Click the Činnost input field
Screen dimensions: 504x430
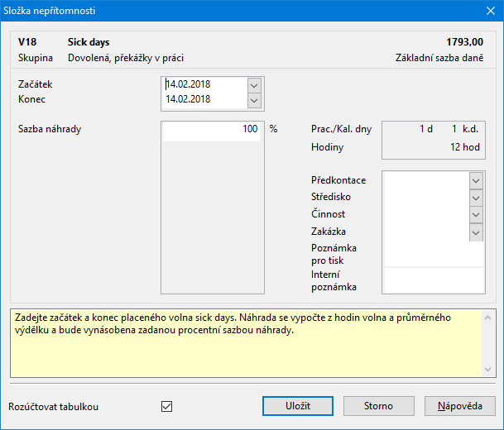point(427,215)
